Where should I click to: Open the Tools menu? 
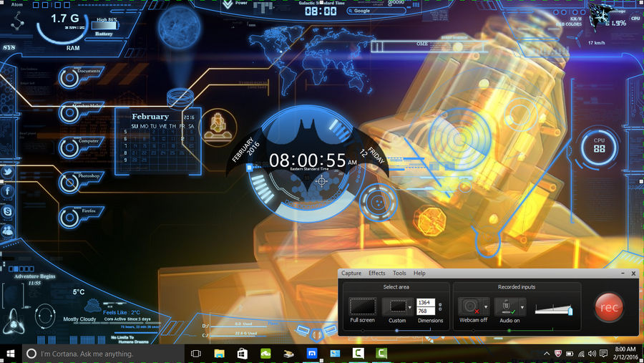point(399,273)
